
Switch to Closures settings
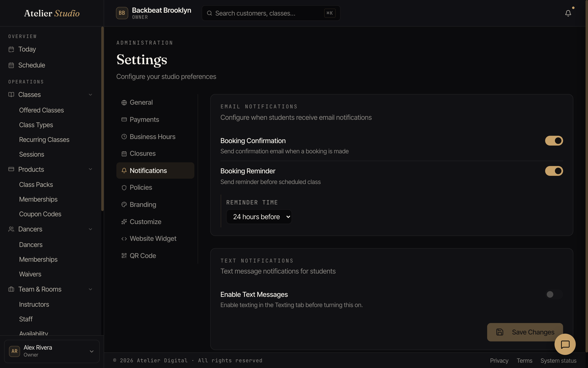click(155, 154)
